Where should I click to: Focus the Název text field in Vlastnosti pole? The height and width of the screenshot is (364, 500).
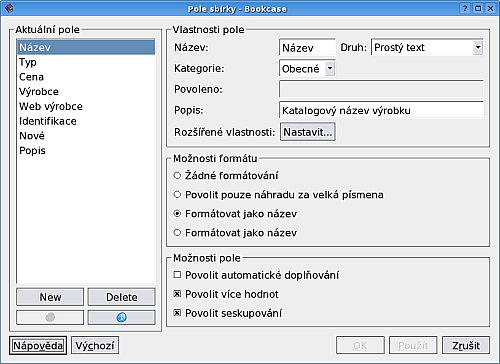click(307, 47)
